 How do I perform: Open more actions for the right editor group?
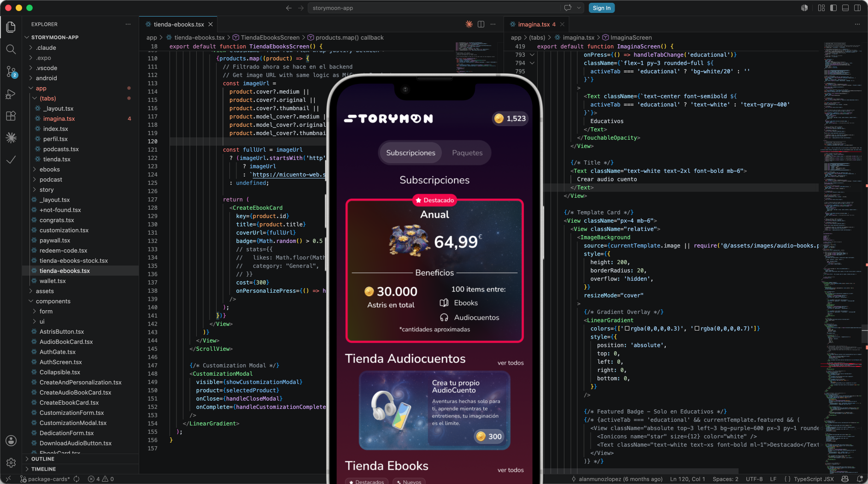(x=857, y=24)
